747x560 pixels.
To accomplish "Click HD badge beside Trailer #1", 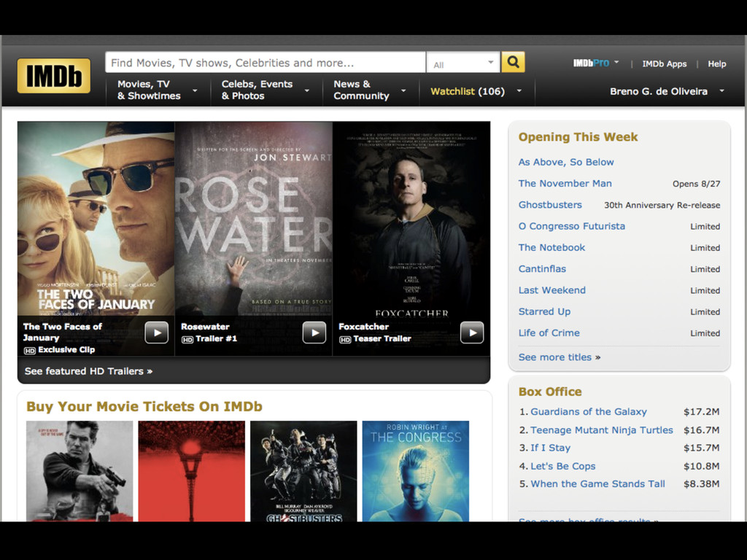I will (x=187, y=340).
